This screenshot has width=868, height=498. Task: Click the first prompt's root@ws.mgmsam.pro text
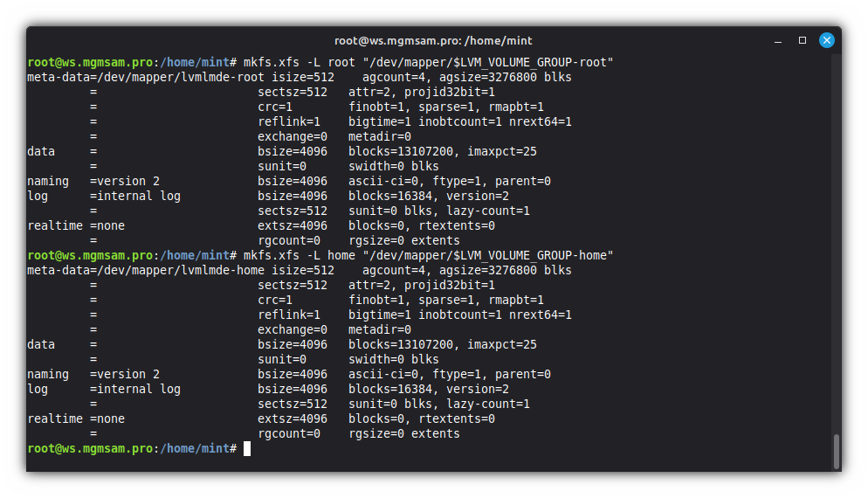tap(90, 62)
